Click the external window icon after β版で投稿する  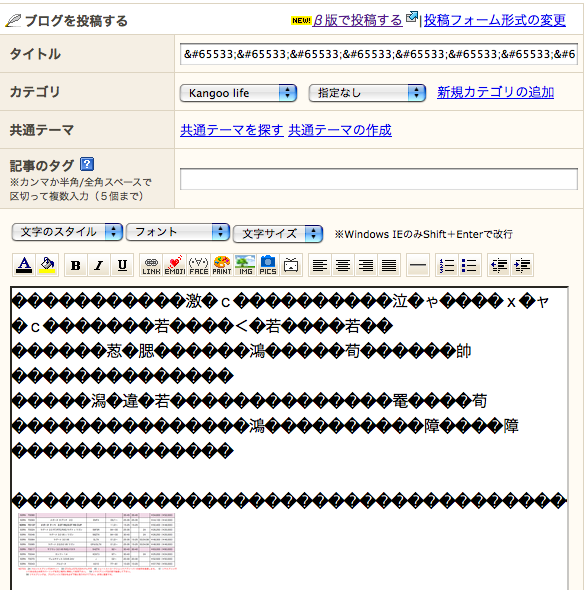click(x=412, y=17)
